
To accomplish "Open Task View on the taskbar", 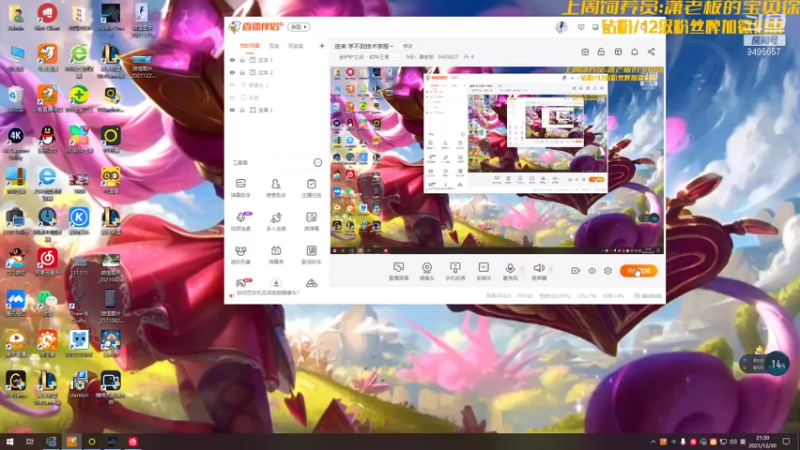I will pyautogui.click(x=30, y=442).
